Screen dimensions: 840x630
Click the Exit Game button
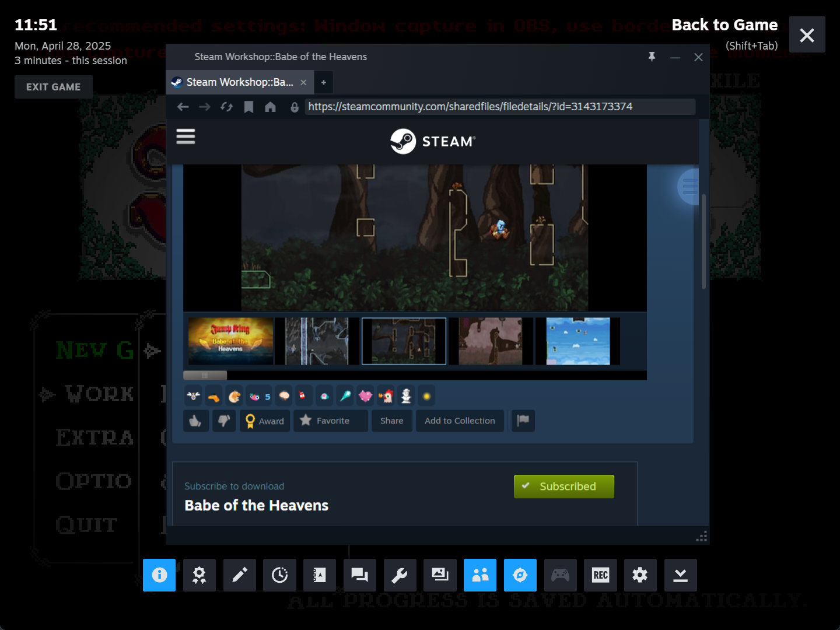(53, 87)
